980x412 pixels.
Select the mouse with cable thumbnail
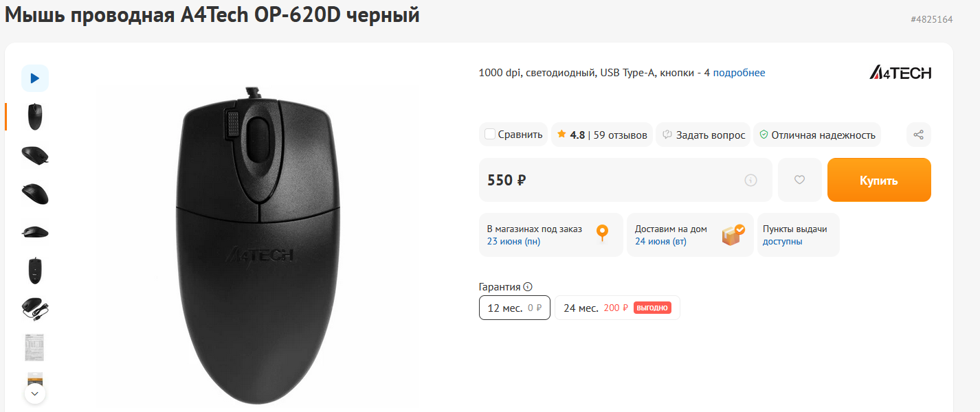(x=35, y=308)
